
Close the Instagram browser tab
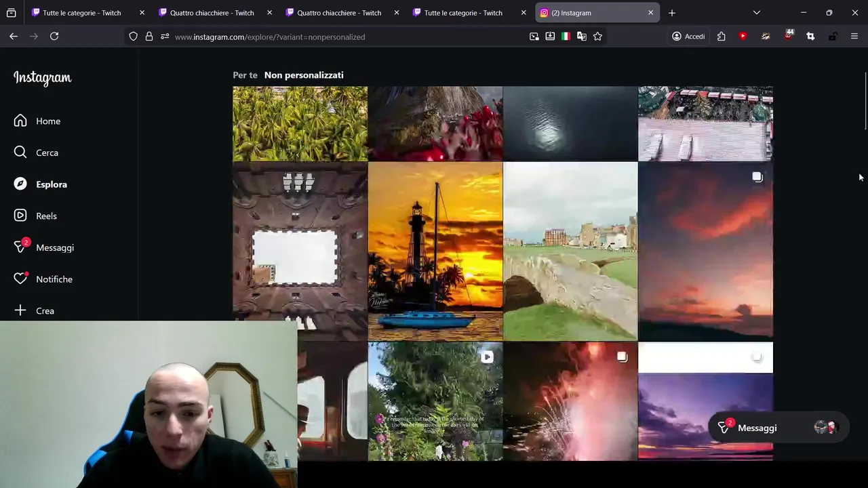650,13
